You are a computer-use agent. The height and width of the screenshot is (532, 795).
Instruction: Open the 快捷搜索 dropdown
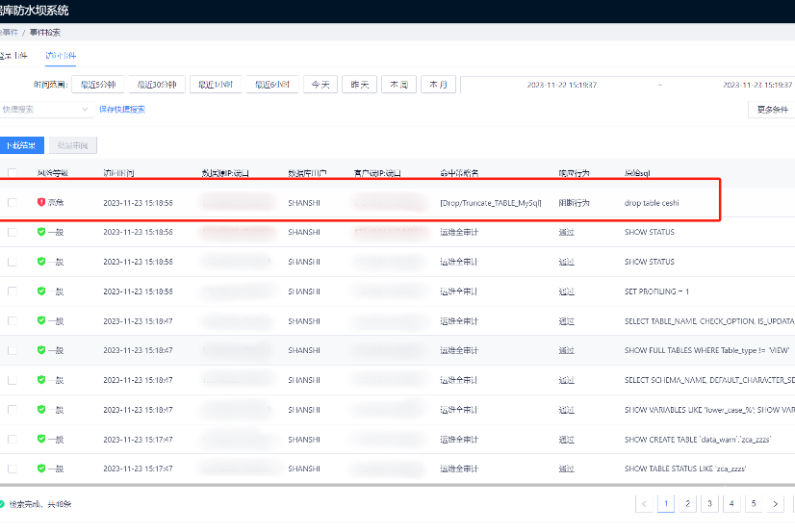coord(45,110)
